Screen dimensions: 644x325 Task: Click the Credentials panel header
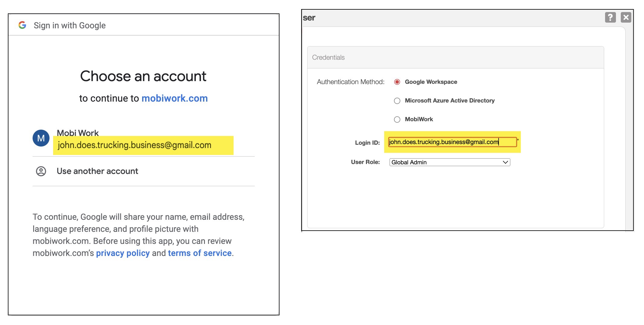(455, 57)
